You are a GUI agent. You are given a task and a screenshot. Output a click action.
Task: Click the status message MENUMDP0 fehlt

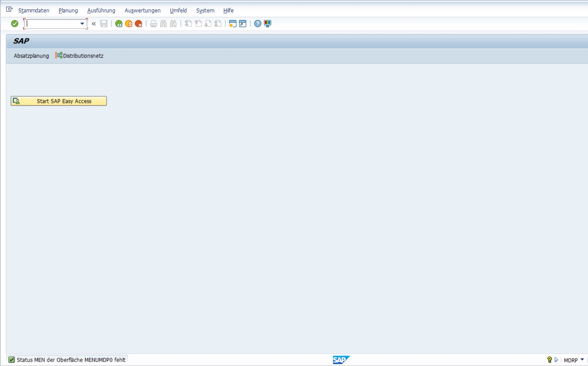[x=71, y=360]
